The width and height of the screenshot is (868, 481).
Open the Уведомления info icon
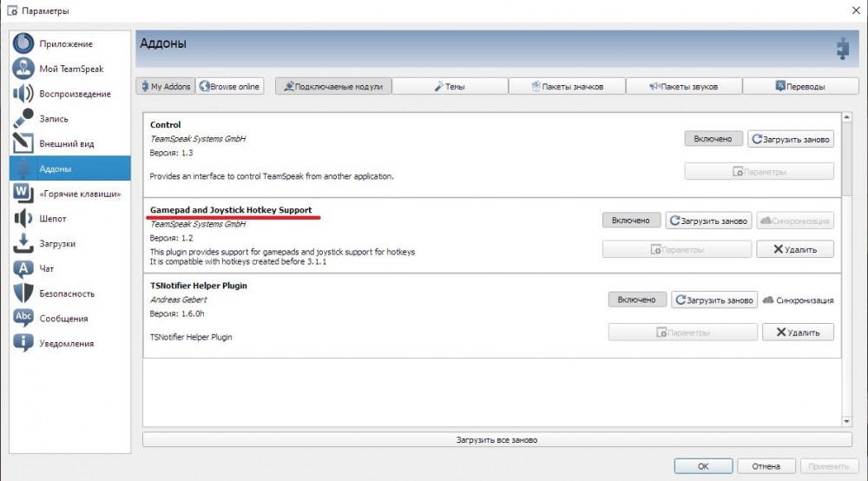tap(23, 343)
